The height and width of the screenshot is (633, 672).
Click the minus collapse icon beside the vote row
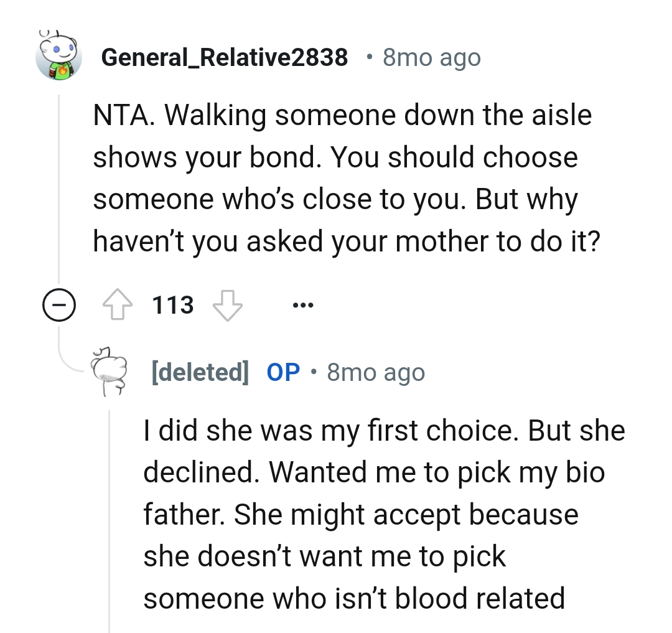tap(59, 304)
